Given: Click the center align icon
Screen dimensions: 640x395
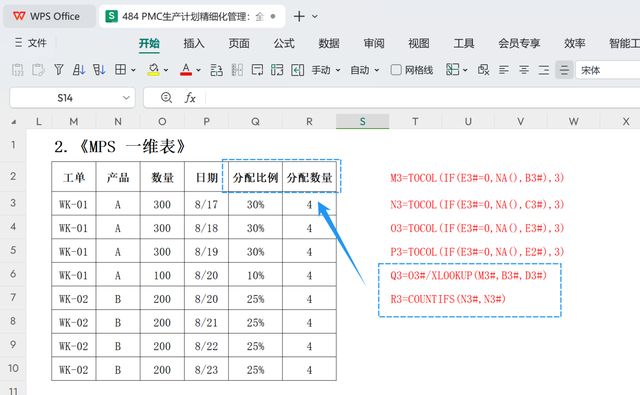Looking at the screenshot, I should (x=524, y=70).
